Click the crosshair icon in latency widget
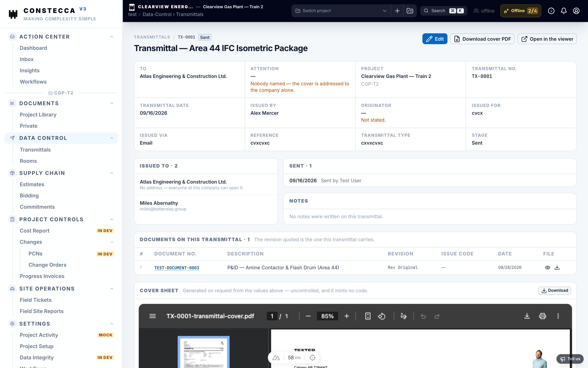 coord(312,358)
